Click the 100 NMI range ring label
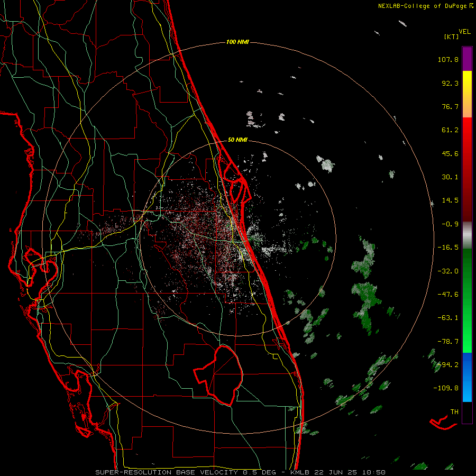The image size is (476, 476). pos(237,42)
